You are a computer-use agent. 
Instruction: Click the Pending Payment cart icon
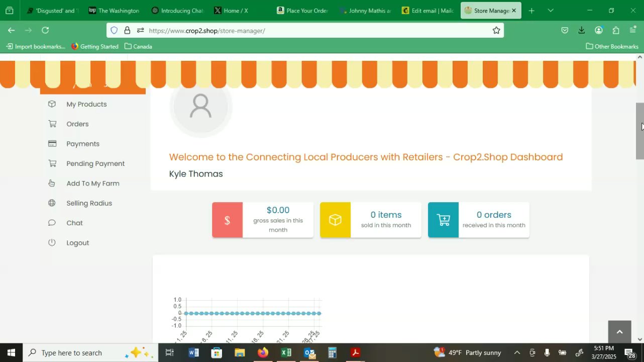(52, 163)
